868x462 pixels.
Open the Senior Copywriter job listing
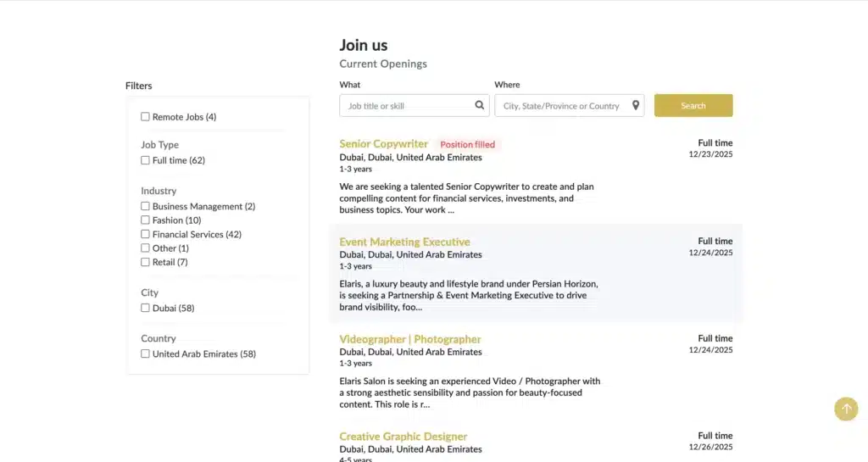383,144
